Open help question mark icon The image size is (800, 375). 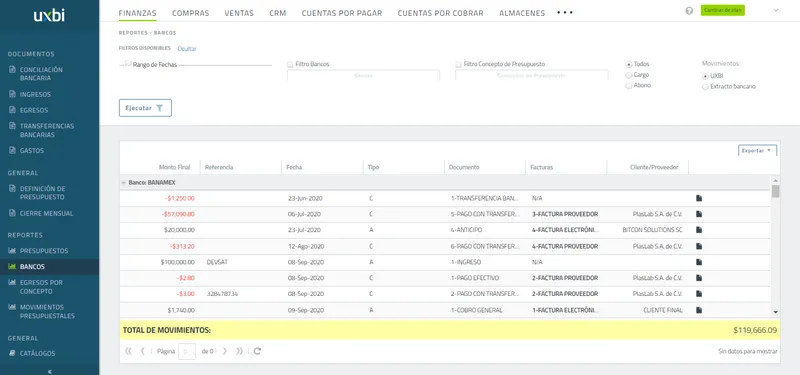click(x=689, y=11)
